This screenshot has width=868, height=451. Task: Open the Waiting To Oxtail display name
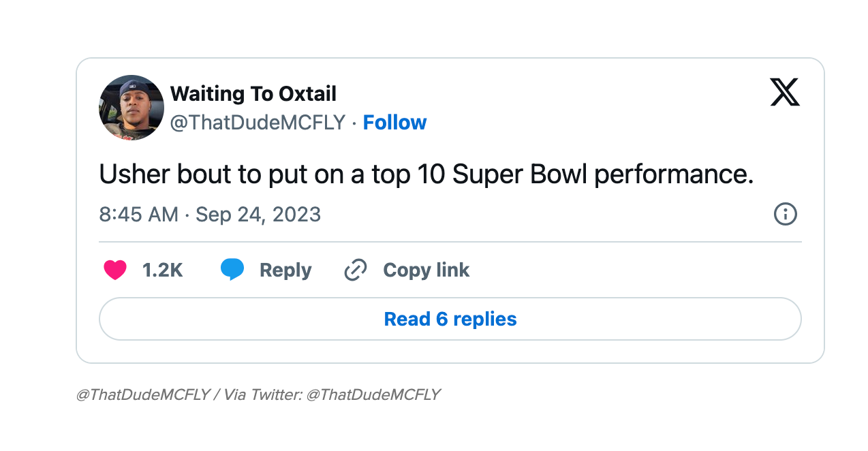[253, 93]
